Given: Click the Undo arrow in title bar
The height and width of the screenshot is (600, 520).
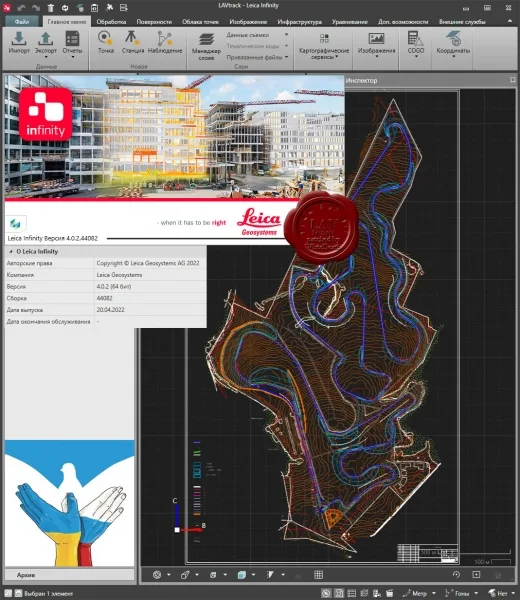Looking at the screenshot, I should [x=21, y=7].
